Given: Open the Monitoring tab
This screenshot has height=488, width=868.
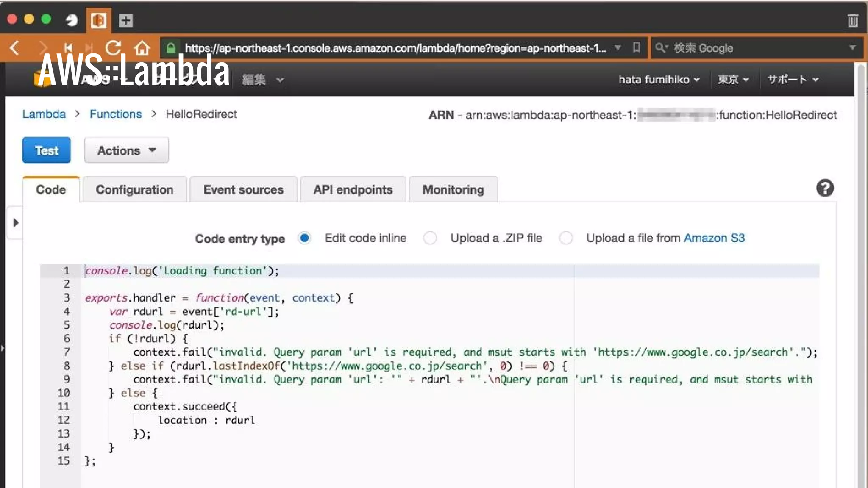Looking at the screenshot, I should click(x=453, y=189).
